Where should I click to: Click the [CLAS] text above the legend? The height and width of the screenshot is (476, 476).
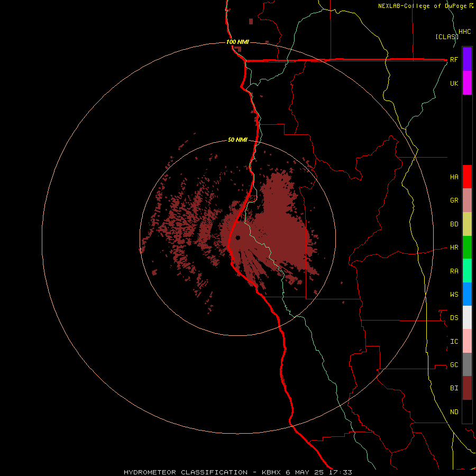446,36
